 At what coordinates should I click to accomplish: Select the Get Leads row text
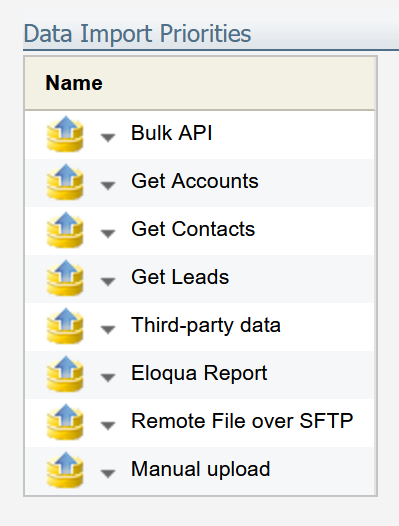[180, 277]
